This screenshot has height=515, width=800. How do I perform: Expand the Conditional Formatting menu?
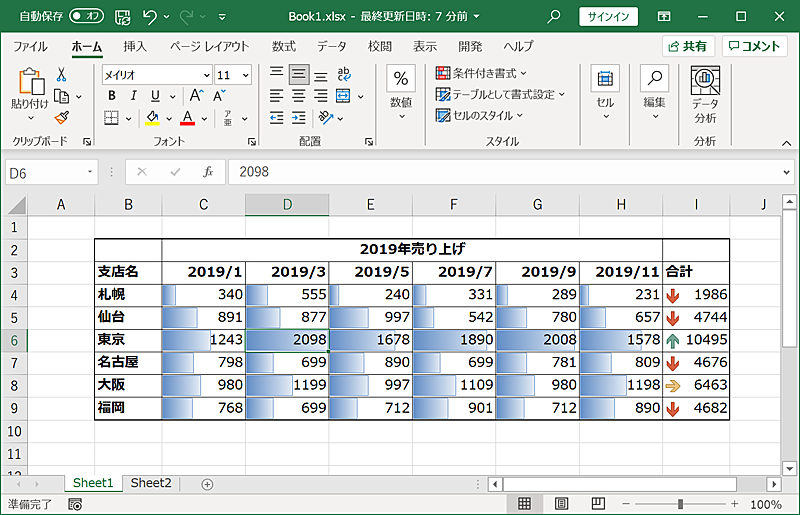coord(481,73)
